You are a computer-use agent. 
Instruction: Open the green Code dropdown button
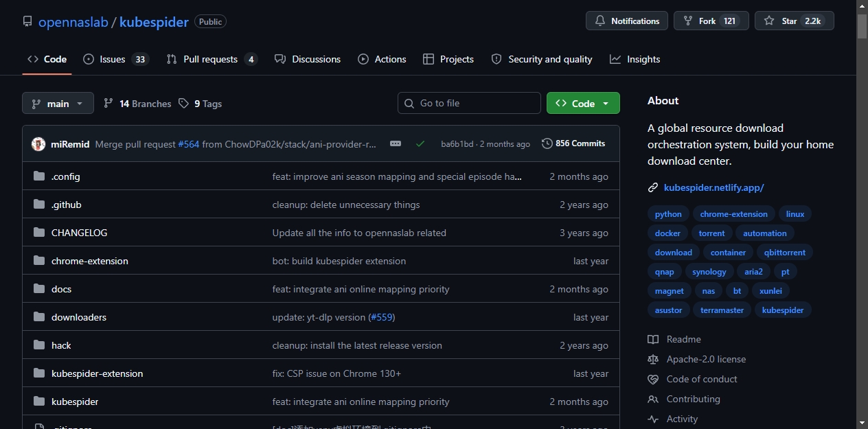click(583, 103)
